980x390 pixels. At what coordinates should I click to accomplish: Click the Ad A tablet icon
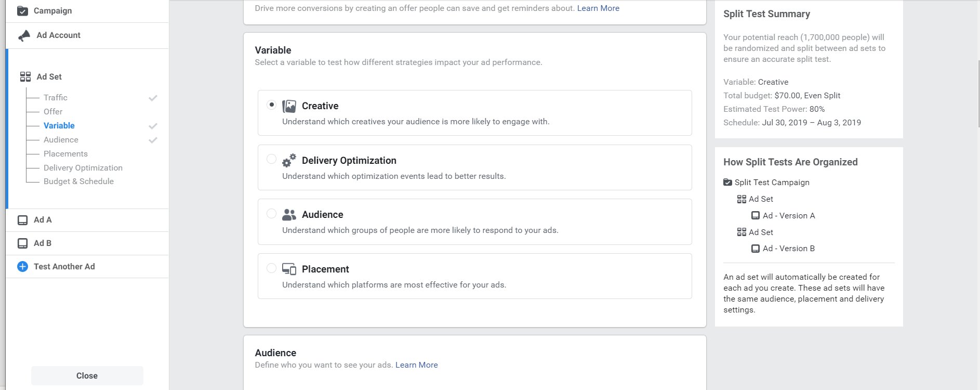(x=22, y=220)
